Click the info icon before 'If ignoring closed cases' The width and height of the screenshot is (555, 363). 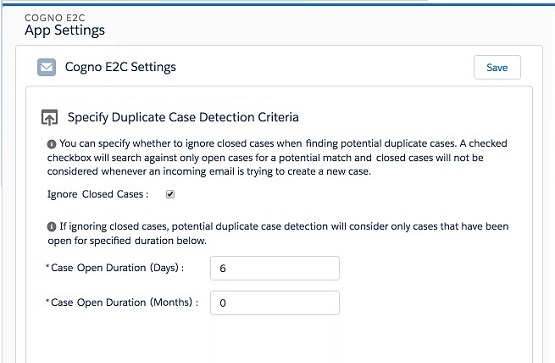(x=52, y=227)
